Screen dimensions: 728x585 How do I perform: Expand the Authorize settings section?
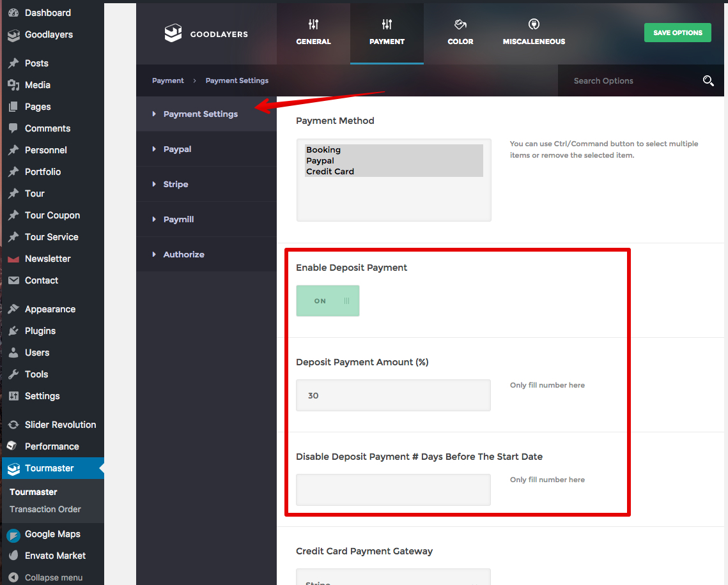click(x=183, y=254)
